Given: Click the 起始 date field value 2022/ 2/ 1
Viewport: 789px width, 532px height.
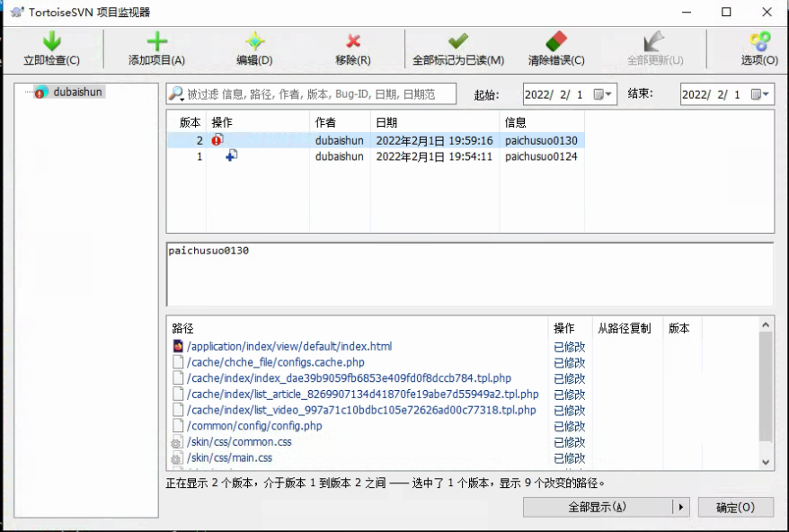Looking at the screenshot, I should [x=554, y=94].
